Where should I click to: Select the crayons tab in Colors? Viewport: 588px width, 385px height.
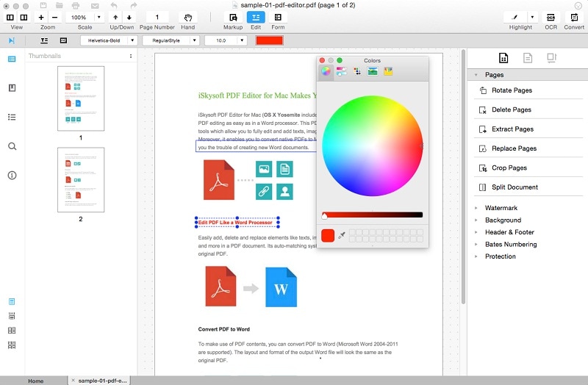coord(388,71)
